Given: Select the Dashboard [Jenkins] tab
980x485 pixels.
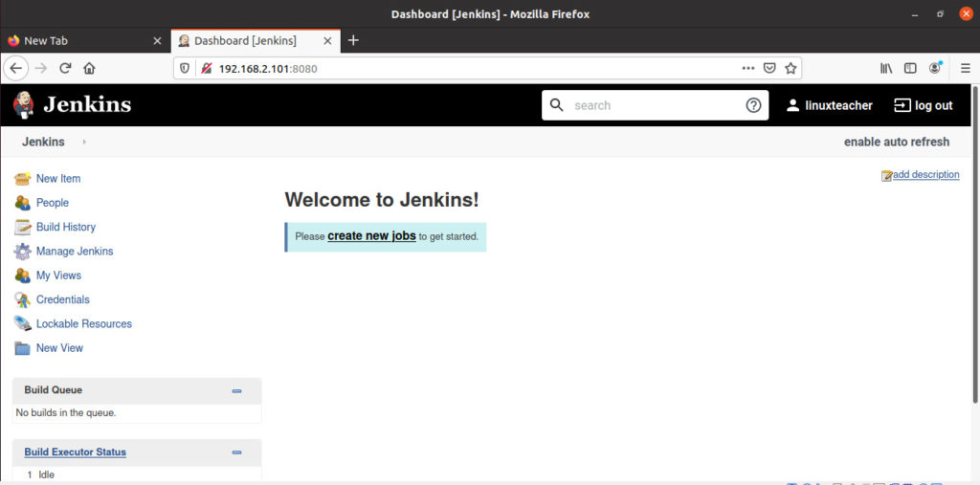Looking at the screenshot, I should click(256, 40).
